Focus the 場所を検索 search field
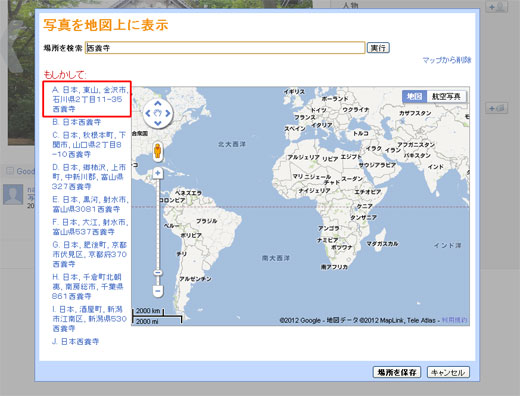Viewport: 520px width, 396px height. click(225, 48)
